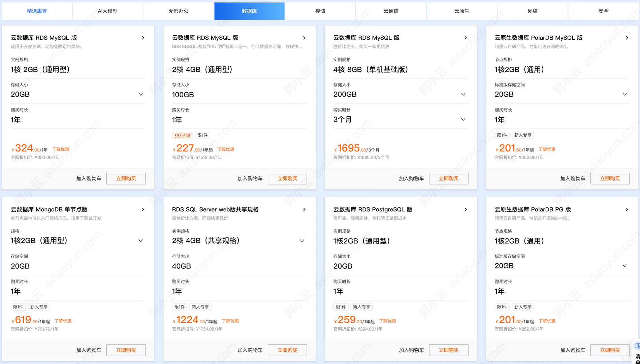Add ¥324 RDS MySQL to cart
Screen dimensions: 640x364
coord(89,178)
